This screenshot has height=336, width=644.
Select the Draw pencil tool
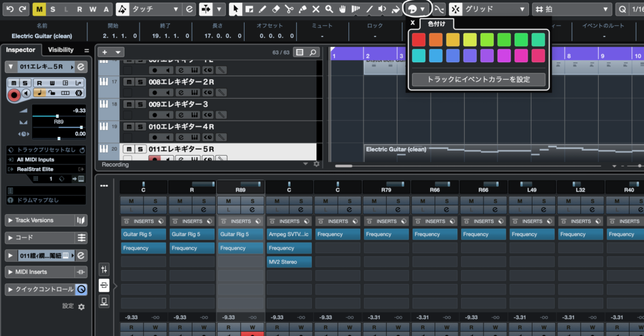(262, 9)
